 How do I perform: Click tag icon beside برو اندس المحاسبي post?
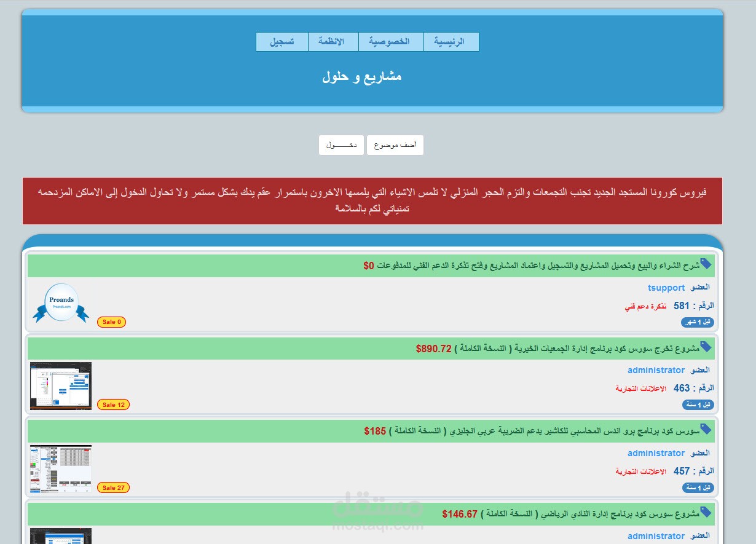pos(706,429)
